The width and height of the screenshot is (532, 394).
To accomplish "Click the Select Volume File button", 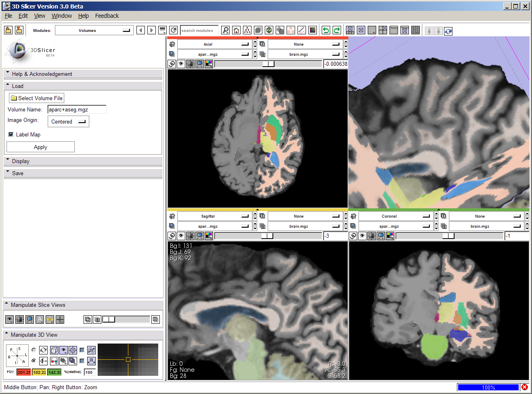I will (37, 98).
